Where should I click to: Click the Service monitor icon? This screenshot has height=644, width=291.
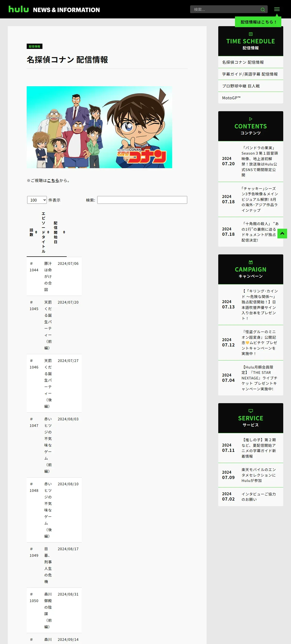[x=251, y=411]
